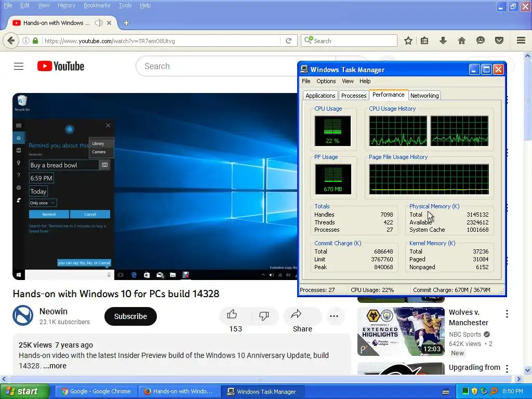Open the Pocket icon in Firefox toolbar
Screen dimensions: 532x399
coord(499,41)
